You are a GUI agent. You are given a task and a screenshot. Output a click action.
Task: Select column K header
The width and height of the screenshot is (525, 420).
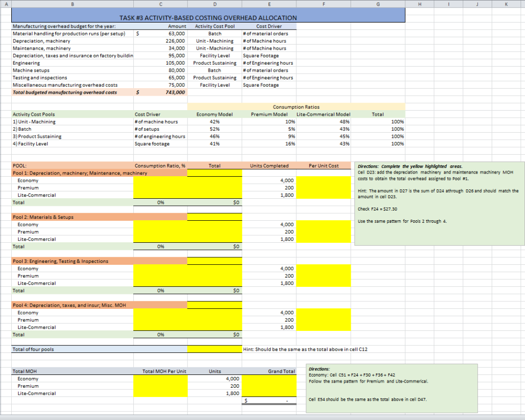506,4
